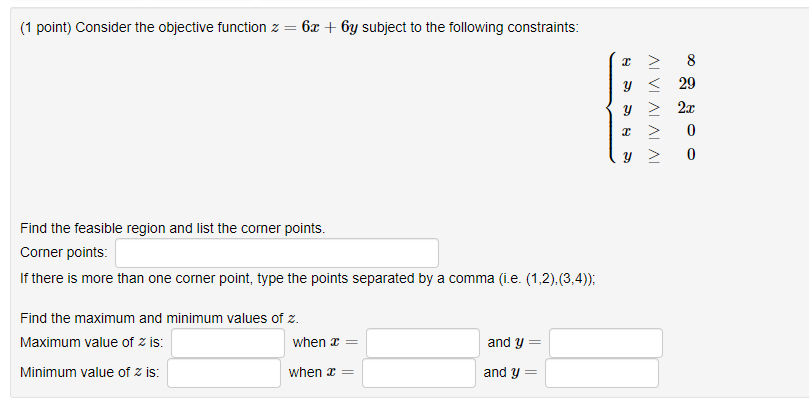
Task: Focus the Maximum value of z input box
Action: [228, 343]
